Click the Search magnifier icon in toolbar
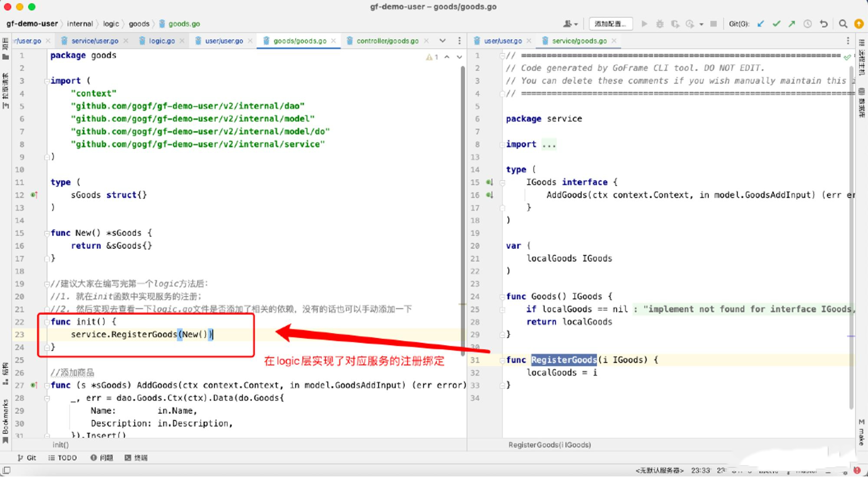The image size is (868, 478). point(843,23)
